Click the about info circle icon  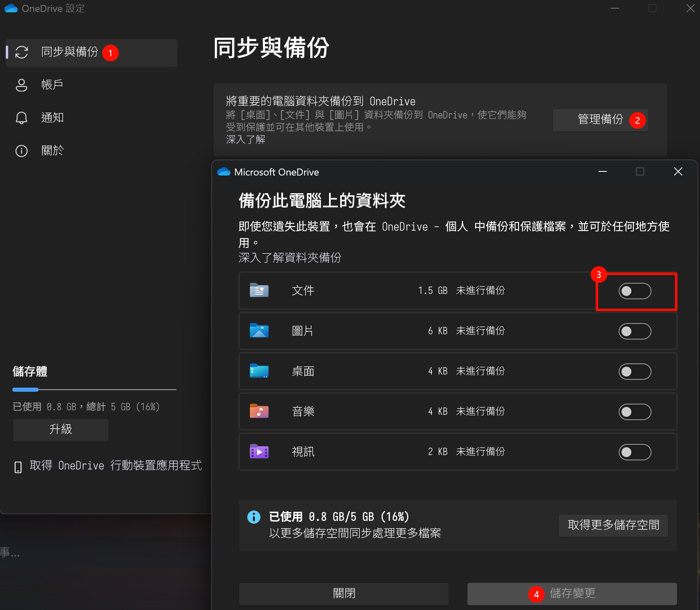click(x=21, y=151)
